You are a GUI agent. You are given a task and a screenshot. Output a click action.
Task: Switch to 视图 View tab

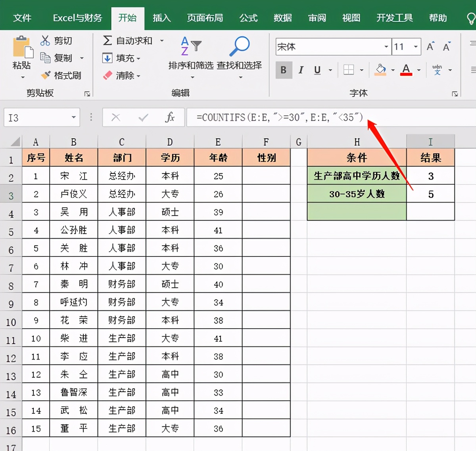[x=351, y=18]
